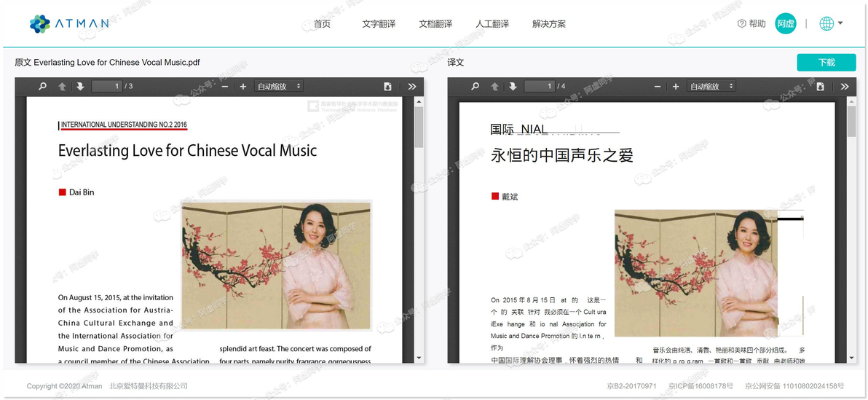Open 文档翻译 menu item
This screenshot has width=868, height=400.
(435, 24)
